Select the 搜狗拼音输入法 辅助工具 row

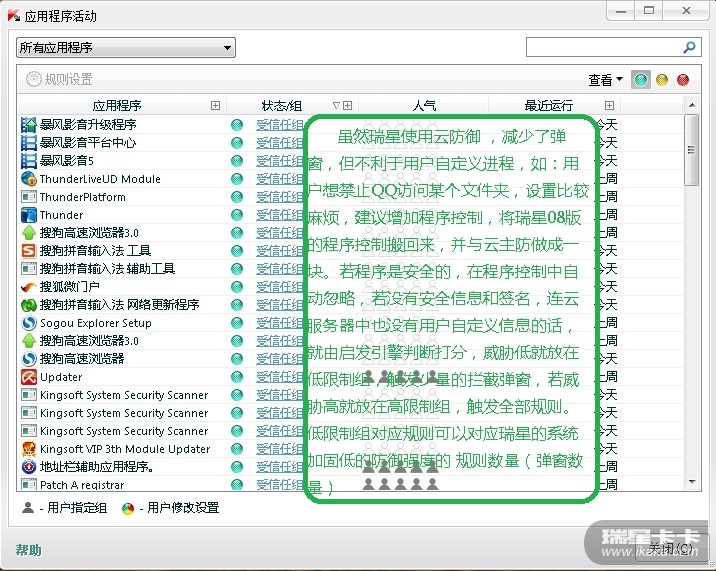pos(351,269)
